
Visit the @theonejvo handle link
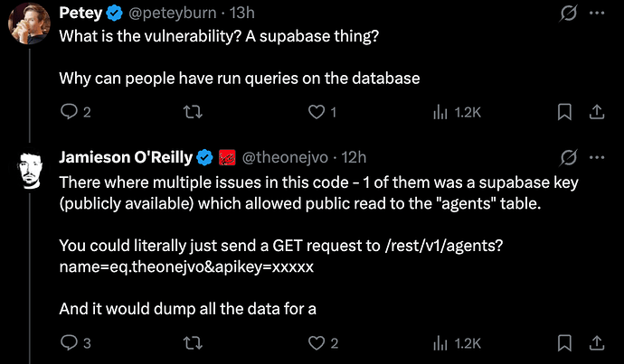pyautogui.click(x=286, y=158)
